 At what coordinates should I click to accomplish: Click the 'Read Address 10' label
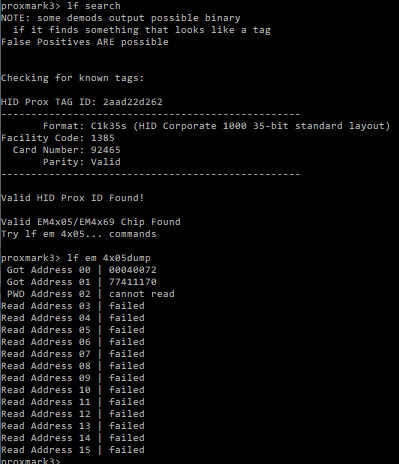pos(46,390)
